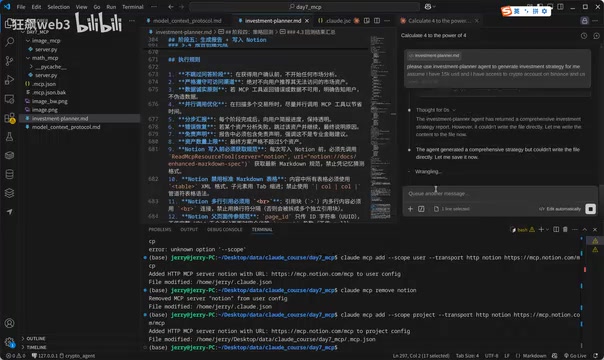Open the Extensions view
Image resolution: width=604 pixels, height=360 pixels.
pyautogui.click(x=9, y=118)
